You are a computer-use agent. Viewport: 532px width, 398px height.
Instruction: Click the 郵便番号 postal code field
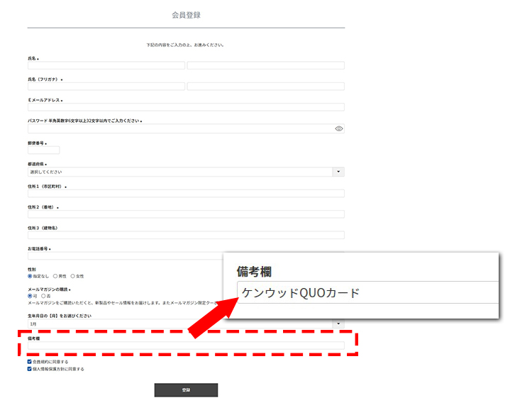(43, 150)
